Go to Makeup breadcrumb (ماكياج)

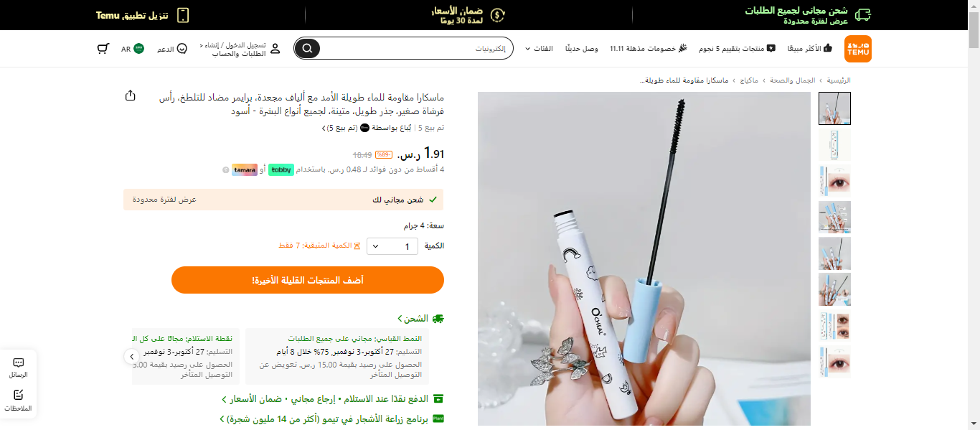[x=749, y=80]
